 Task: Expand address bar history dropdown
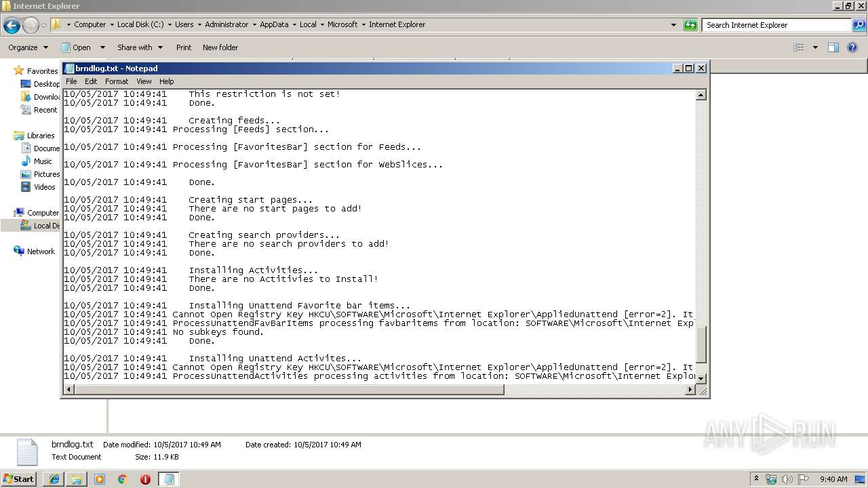pos(673,25)
